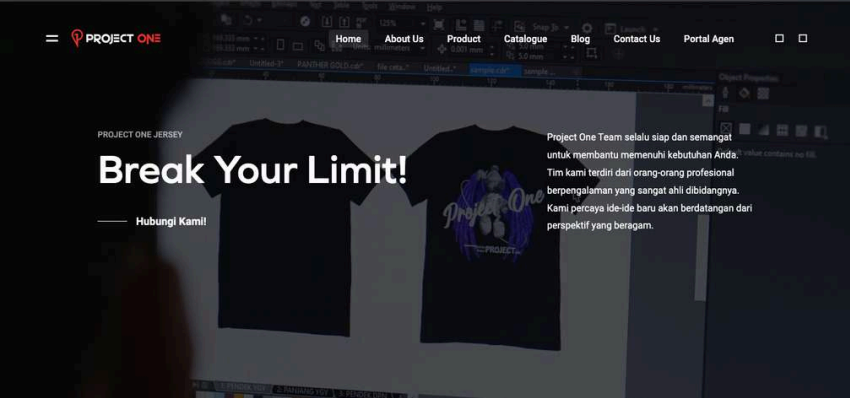Click the Project One logo

[x=116, y=38]
